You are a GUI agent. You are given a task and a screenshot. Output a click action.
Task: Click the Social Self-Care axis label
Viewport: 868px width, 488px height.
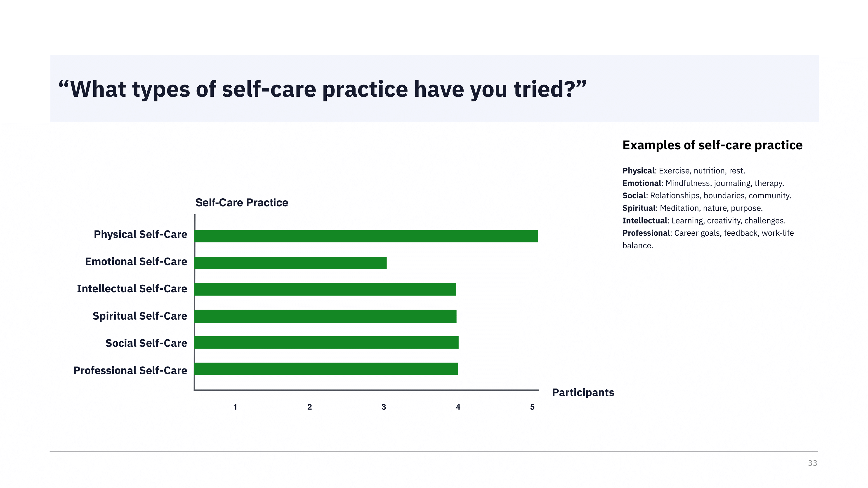click(x=146, y=343)
